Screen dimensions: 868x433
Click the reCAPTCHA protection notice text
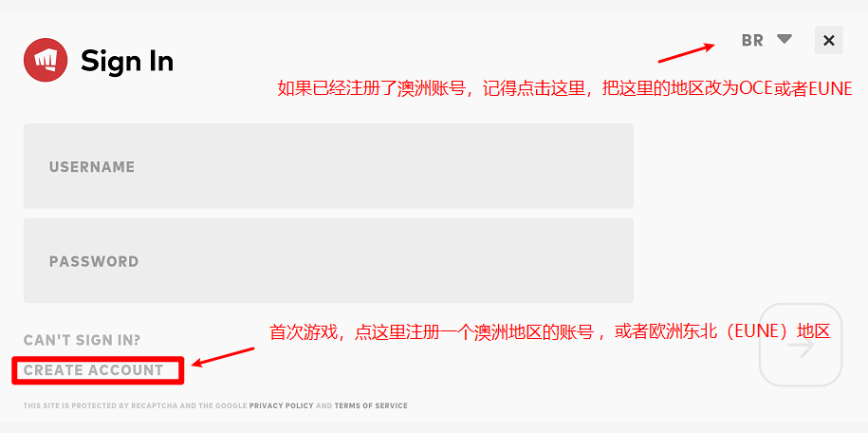coord(215,405)
